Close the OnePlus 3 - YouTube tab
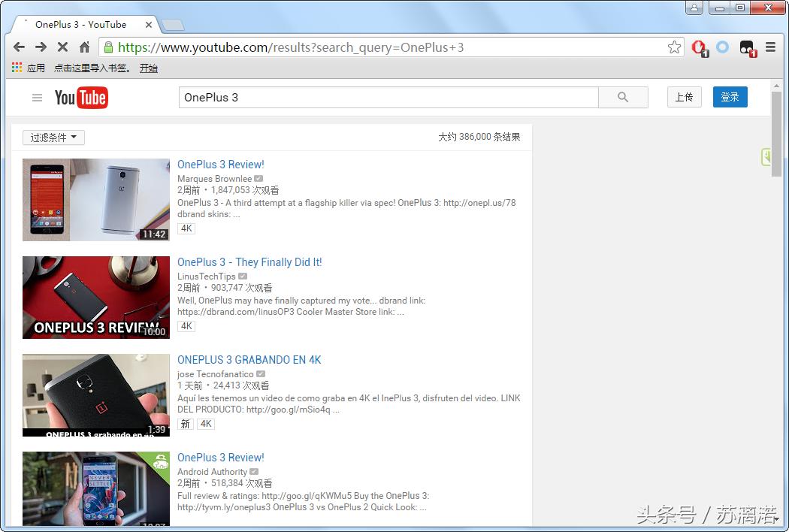The height and width of the screenshot is (532, 789). pos(149,25)
